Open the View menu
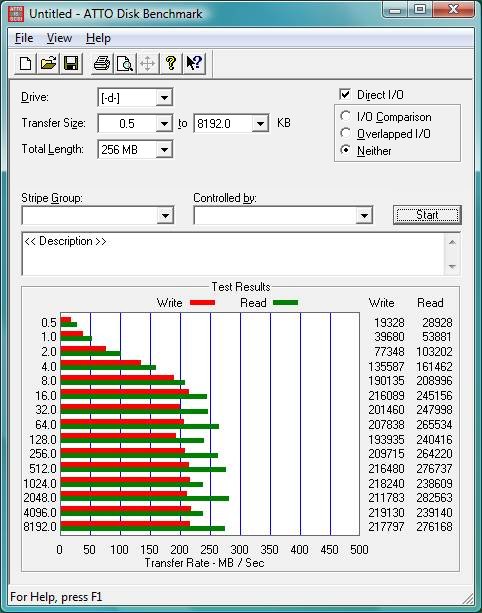Image resolution: width=482 pixels, height=613 pixels. coord(59,38)
